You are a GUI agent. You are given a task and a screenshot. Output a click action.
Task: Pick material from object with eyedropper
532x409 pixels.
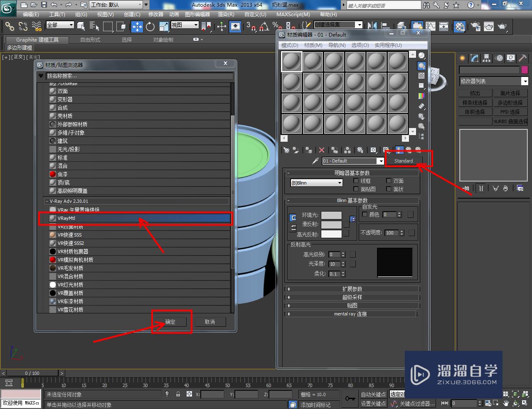315,161
